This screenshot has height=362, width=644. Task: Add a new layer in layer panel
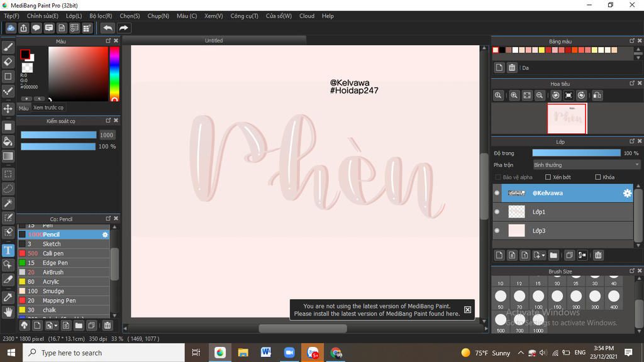(499, 255)
